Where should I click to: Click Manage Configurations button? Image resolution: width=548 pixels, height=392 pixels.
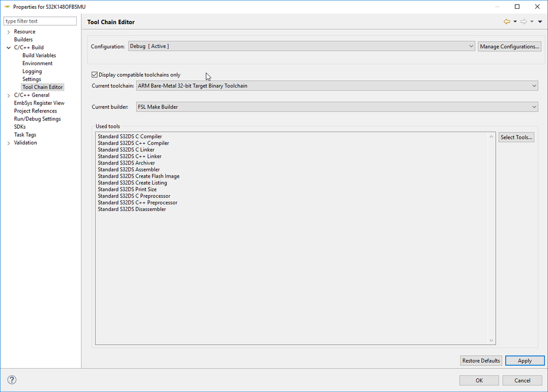[x=510, y=47]
